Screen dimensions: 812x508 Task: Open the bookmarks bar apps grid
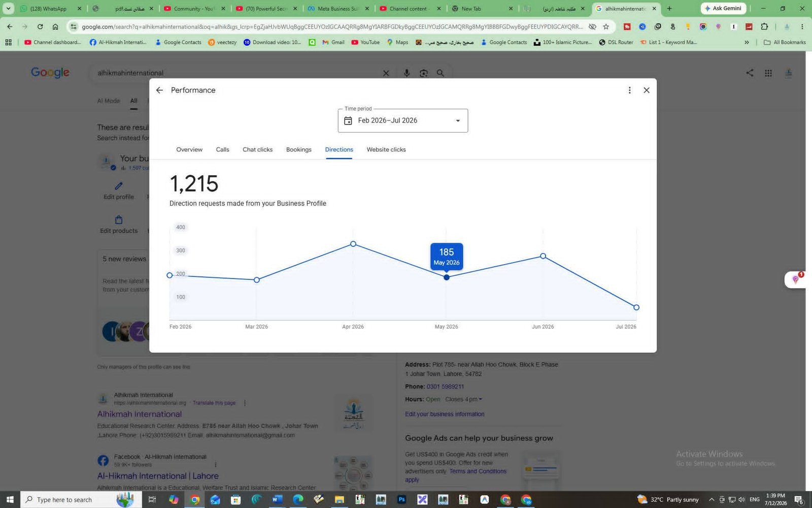(x=8, y=42)
